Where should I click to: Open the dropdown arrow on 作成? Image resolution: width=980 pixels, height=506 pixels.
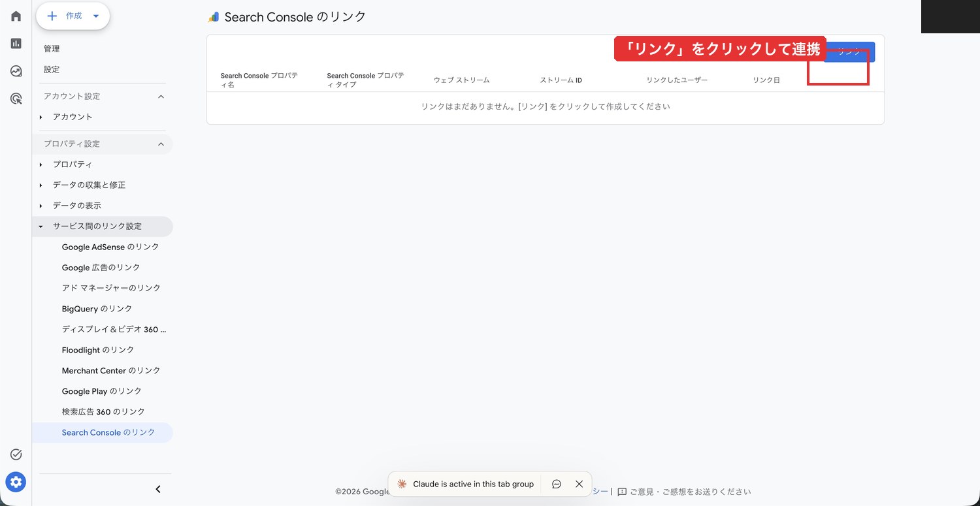click(x=96, y=16)
